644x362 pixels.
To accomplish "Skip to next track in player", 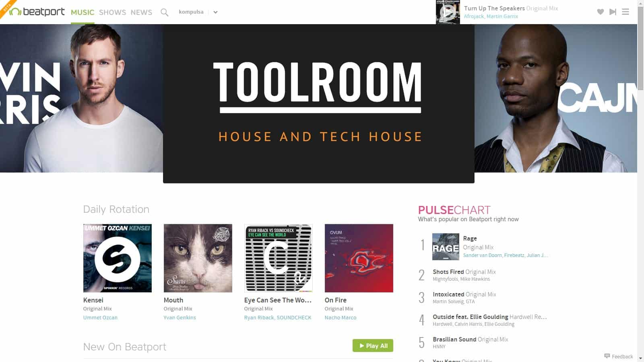I will [613, 12].
